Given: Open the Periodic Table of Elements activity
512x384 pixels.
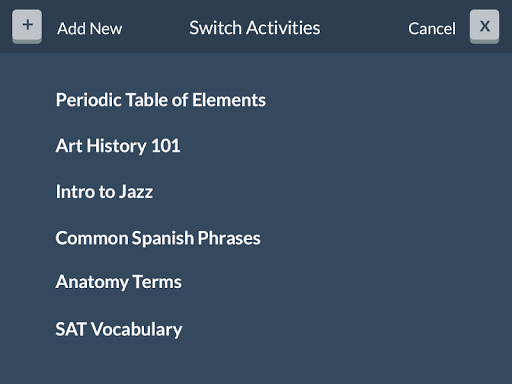Looking at the screenshot, I should (161, 100).
